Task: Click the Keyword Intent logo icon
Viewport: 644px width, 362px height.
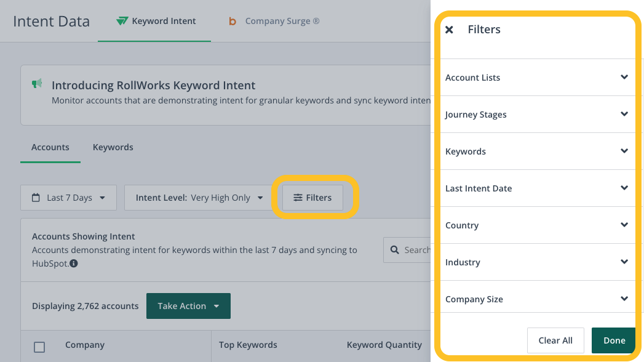Action: [122, 21]
